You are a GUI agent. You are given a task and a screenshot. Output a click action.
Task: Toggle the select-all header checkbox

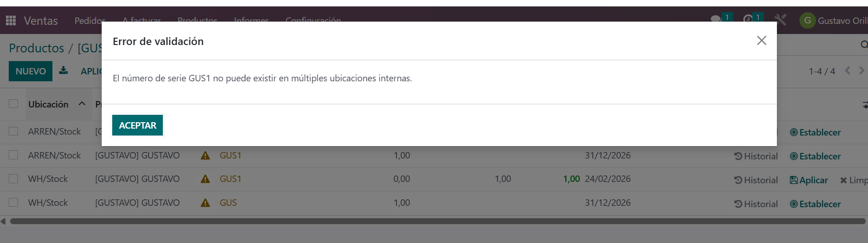(14, 104)
